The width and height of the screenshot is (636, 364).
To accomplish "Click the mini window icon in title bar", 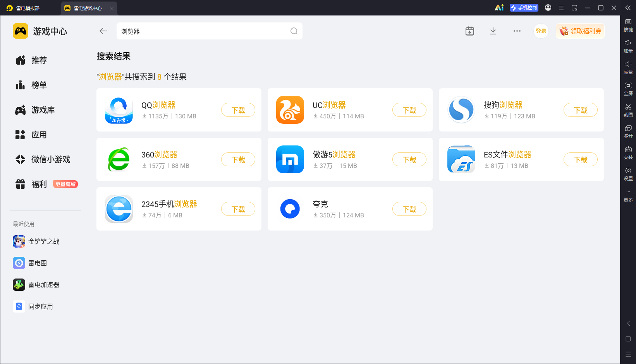I will [x=574, y=8].
